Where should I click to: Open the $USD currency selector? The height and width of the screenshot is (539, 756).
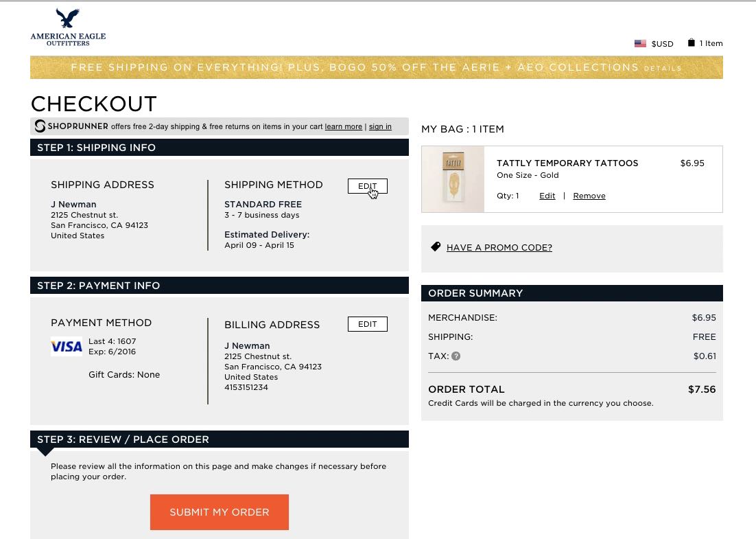coord(662,43)
